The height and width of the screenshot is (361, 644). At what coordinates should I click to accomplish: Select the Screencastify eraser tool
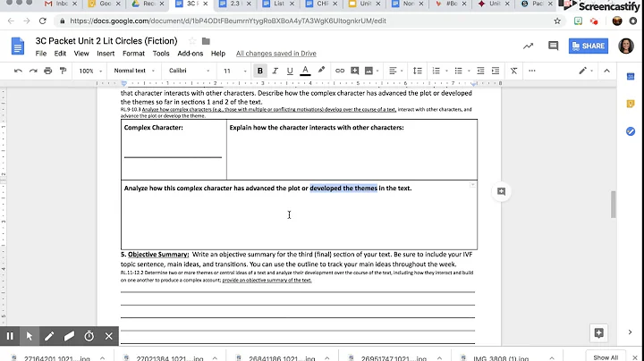(69, 336)
